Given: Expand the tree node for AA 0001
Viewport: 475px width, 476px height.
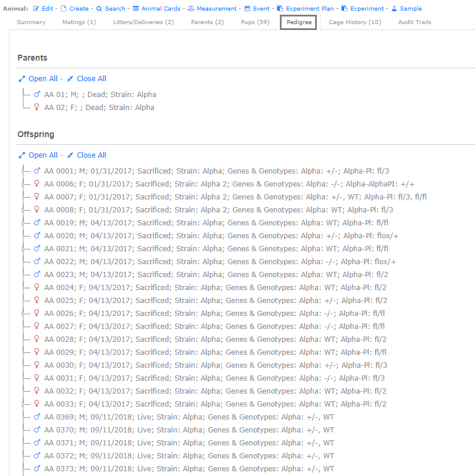Looking at the screenshot, I should click(x=23, y=172).
